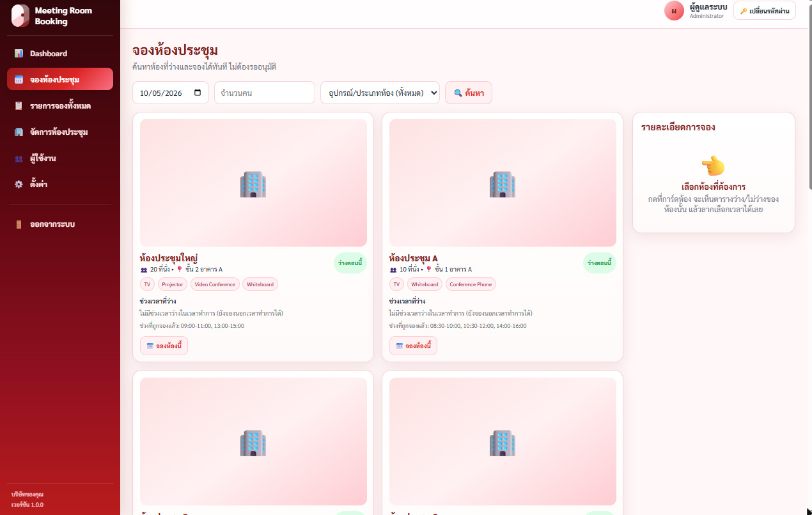Click the magnifier icon on ค้นหา button
This screenshot has width=812, height=515.
click(458, 93)
